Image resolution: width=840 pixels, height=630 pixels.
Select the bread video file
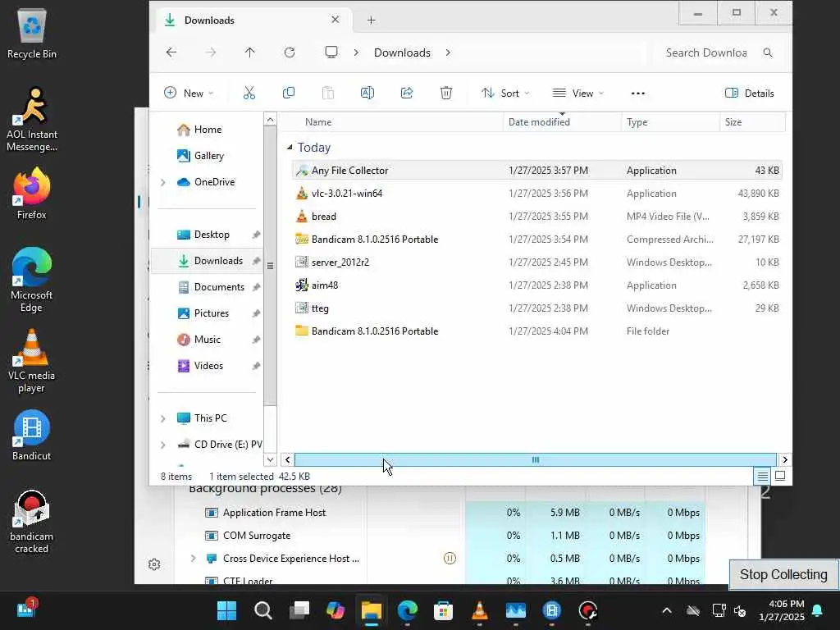[537, 217]
